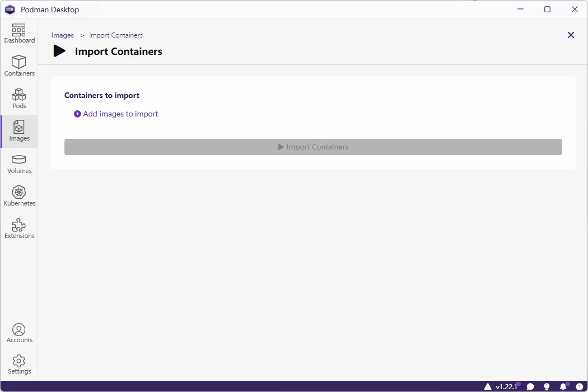This screenshot has width=588, height=392.
Task: Open help using the question mark icon
Action: (x=579, y=386)
